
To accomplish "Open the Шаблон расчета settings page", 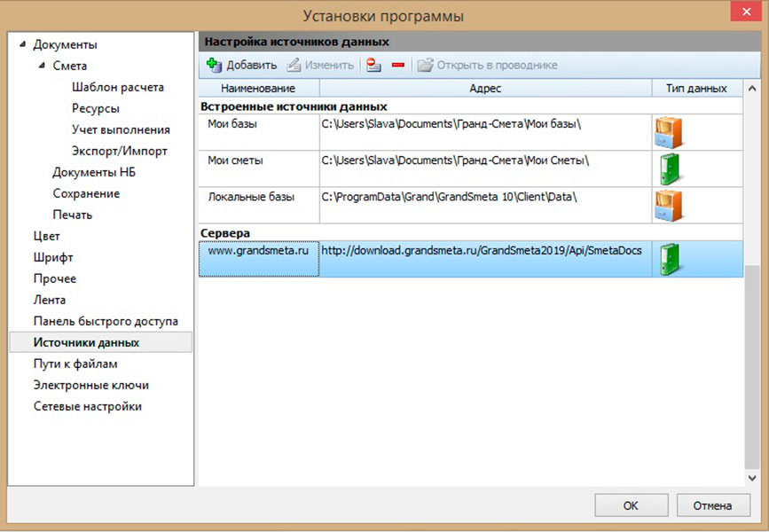I will [117, 87].
